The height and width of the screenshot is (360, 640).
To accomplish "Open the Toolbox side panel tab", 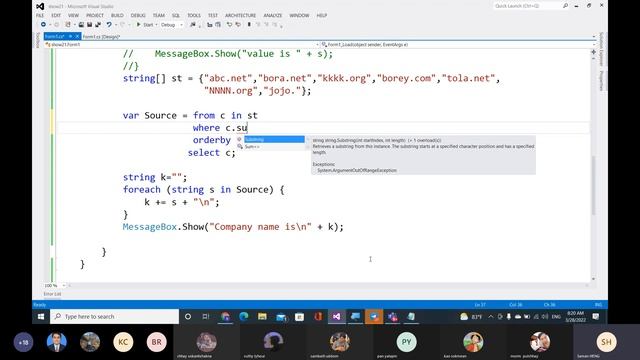I will (x=38, y=40).
